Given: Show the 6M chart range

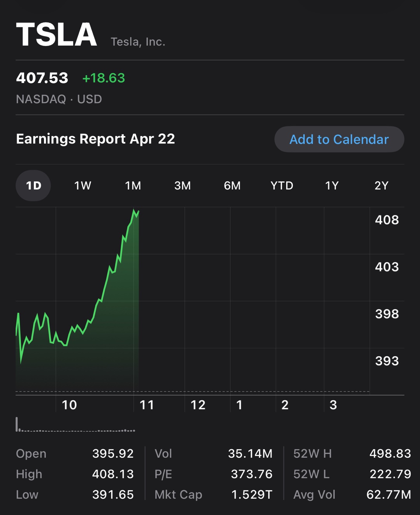Looking at the screenshot, I should 232,186.
